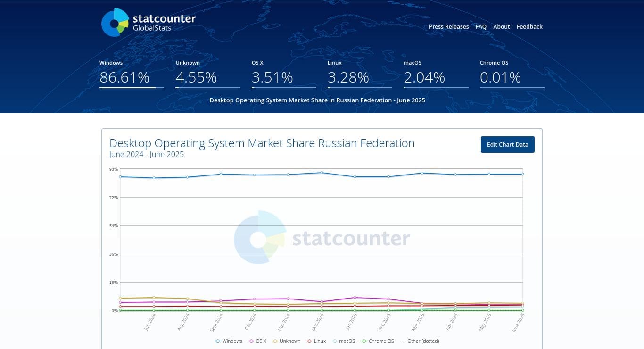The height and width of the screenshot is (349, 644).
Task: Open the Feedback link
Action: [529, 27]
